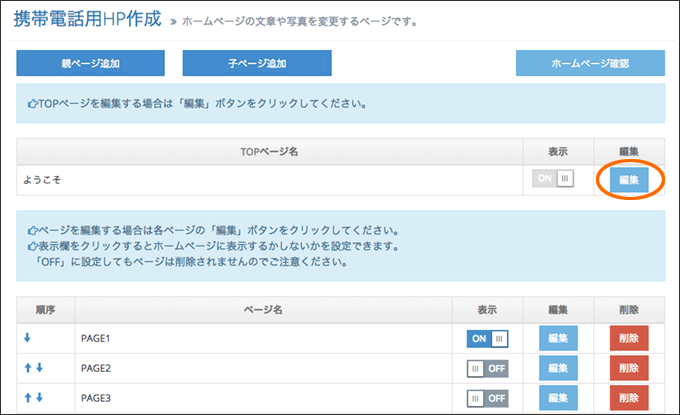Move PAGE3 up with the up arrow
680x415 pixels.
click(28, 397)
